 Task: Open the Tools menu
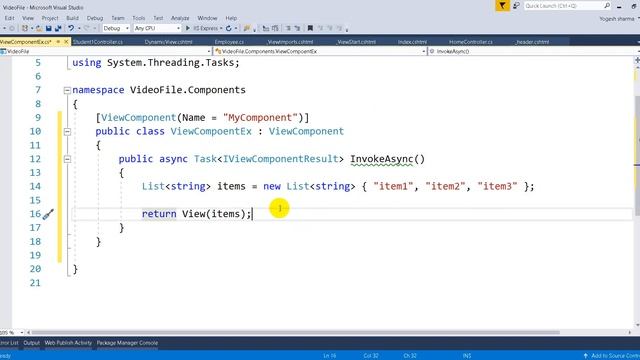pyautogui.click(x=138, y=18)
